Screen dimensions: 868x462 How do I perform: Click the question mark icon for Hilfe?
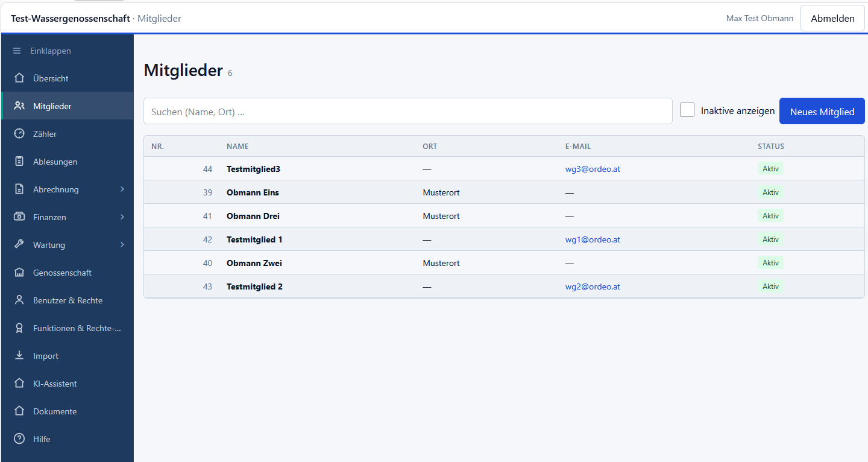19,439
